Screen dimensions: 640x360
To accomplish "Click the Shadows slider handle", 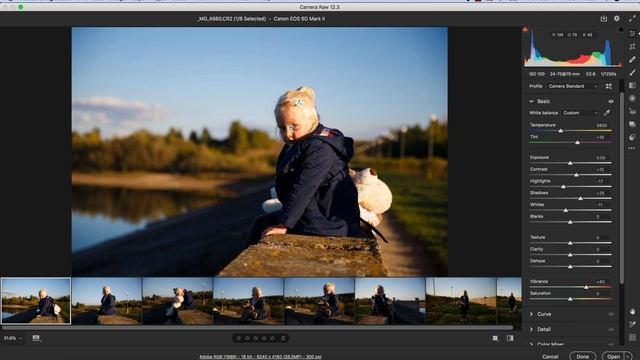I will [x=580, y=198].
